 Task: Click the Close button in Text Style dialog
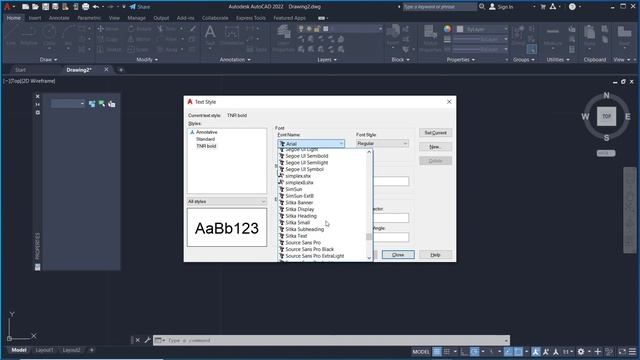pos(398,255)
